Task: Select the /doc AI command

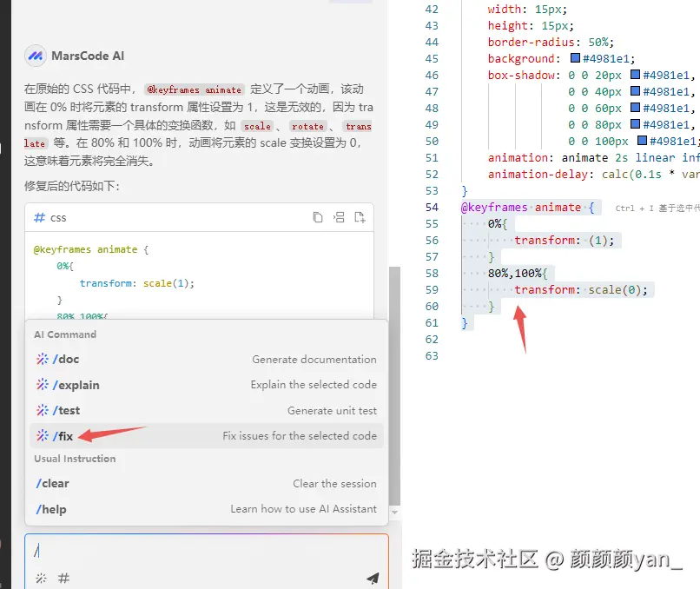Action: coord(206,360)
